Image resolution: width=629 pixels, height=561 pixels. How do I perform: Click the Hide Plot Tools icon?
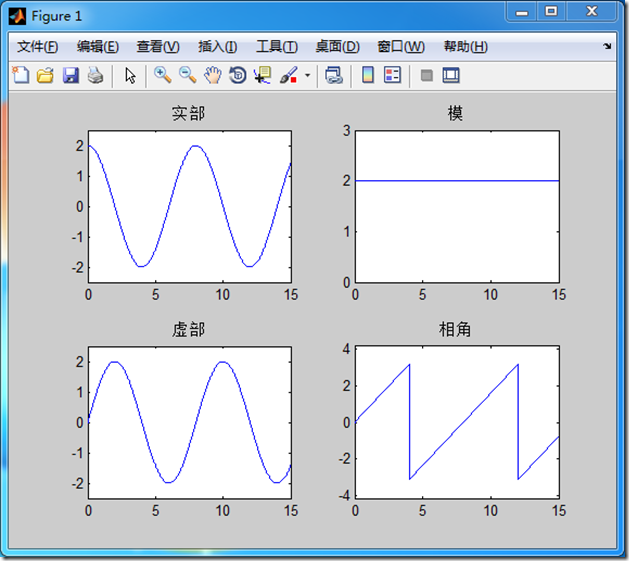coord(426,75)
